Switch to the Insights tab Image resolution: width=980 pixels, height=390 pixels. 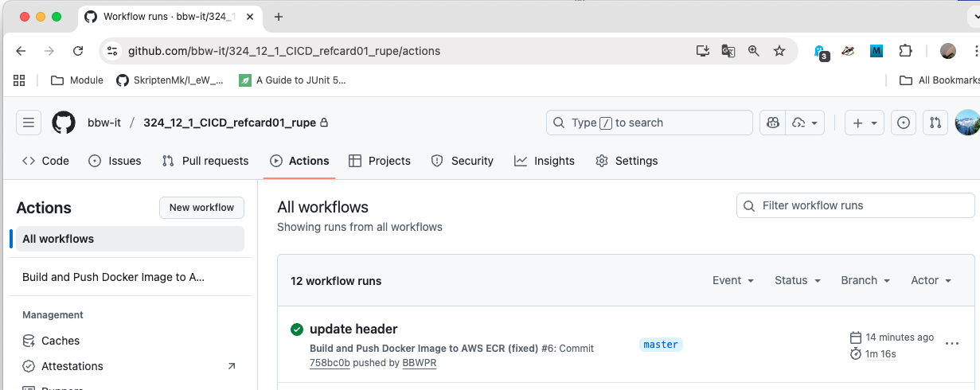(545, 161)
